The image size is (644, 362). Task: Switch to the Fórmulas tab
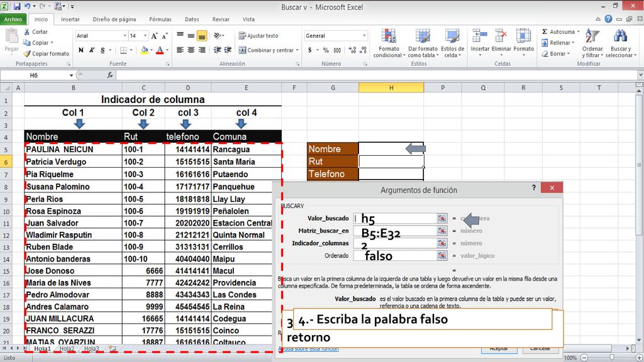click(x=160, y=19)
